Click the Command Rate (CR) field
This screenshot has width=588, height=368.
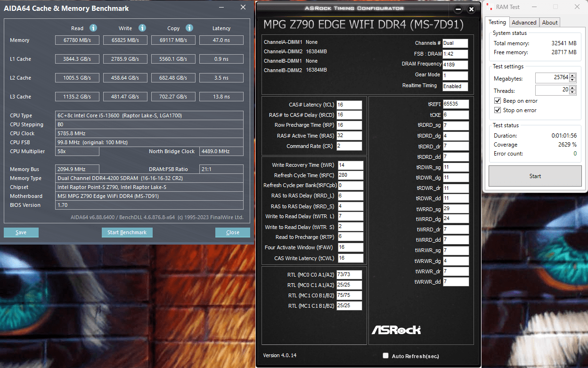[349, 146]
